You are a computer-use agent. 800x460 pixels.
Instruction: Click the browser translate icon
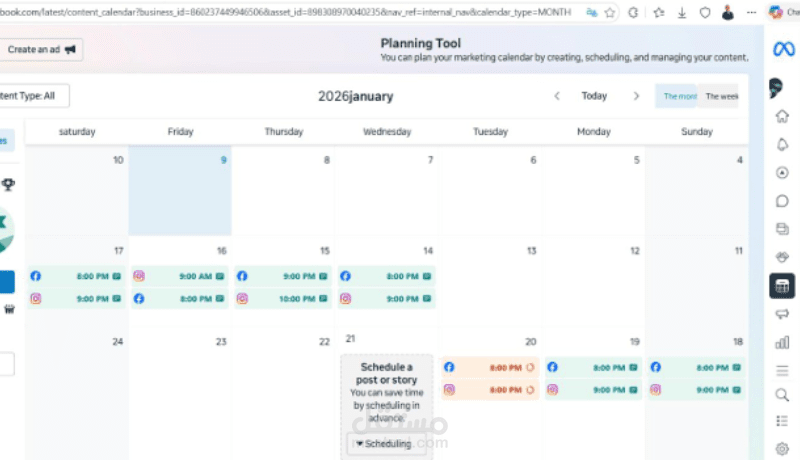point(592,12)
